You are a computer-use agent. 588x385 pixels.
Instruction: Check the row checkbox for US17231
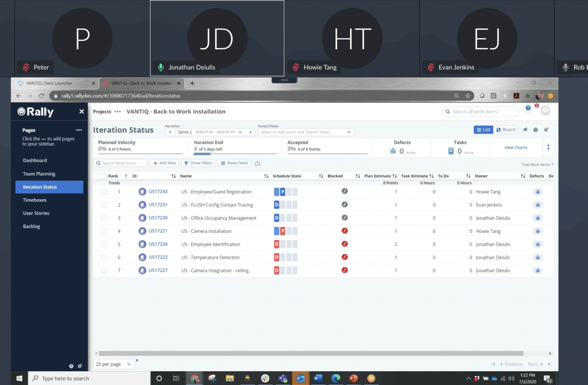pyautogui.click(x=103, y=205)
